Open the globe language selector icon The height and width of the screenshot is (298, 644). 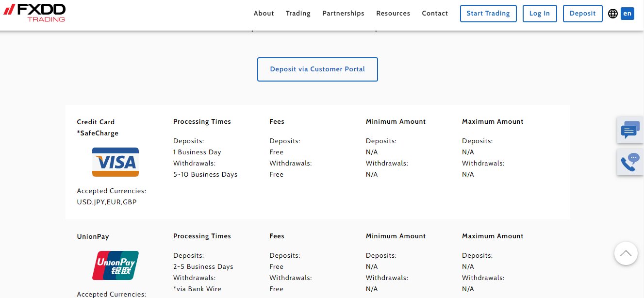[x=612, y=14]
